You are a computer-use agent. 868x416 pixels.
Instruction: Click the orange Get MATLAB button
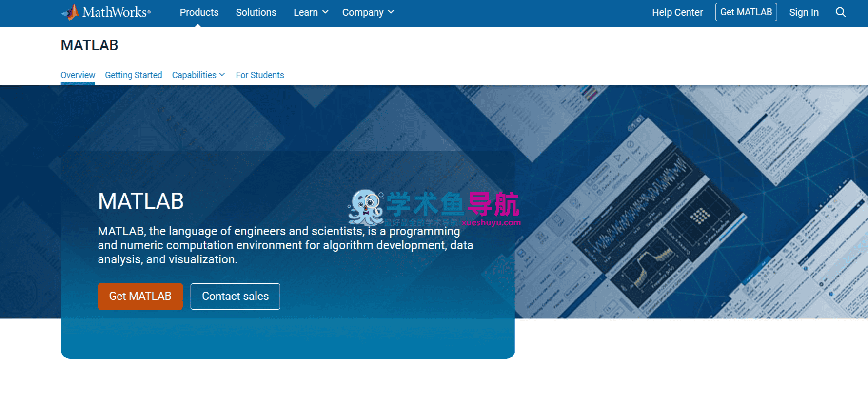(140, 297)
